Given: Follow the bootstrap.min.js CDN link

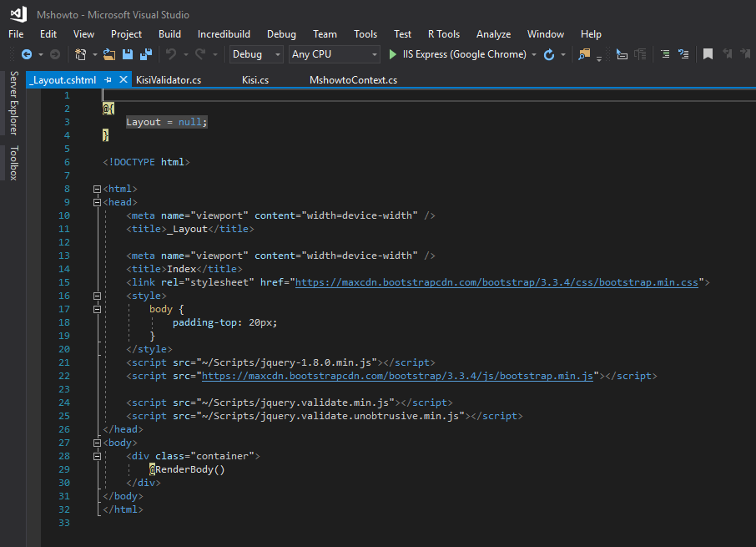Looking at the screenshot, I should coord(397,377).
